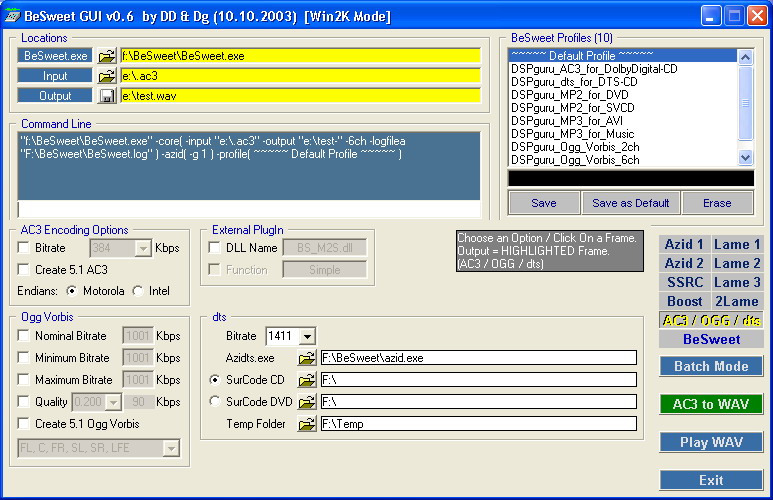
Task: Browse Temp Folder path icon
Action: pos(307,424)
